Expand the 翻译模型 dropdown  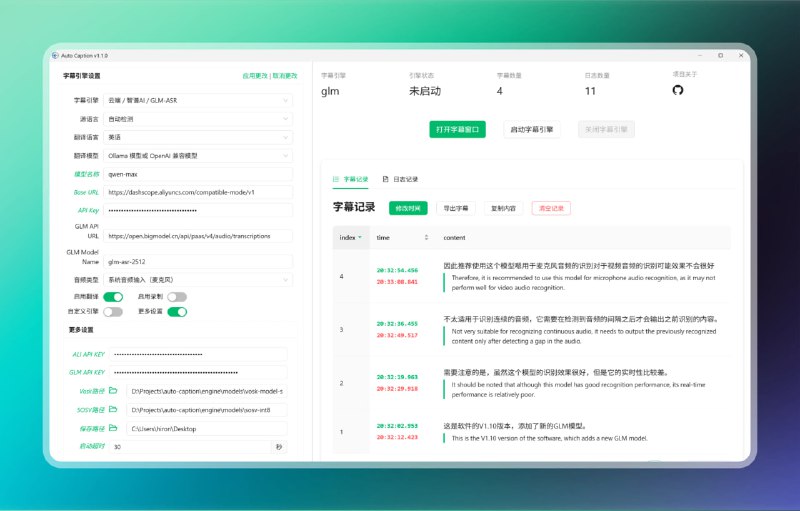pyautogui.click(x=198, y=155)
